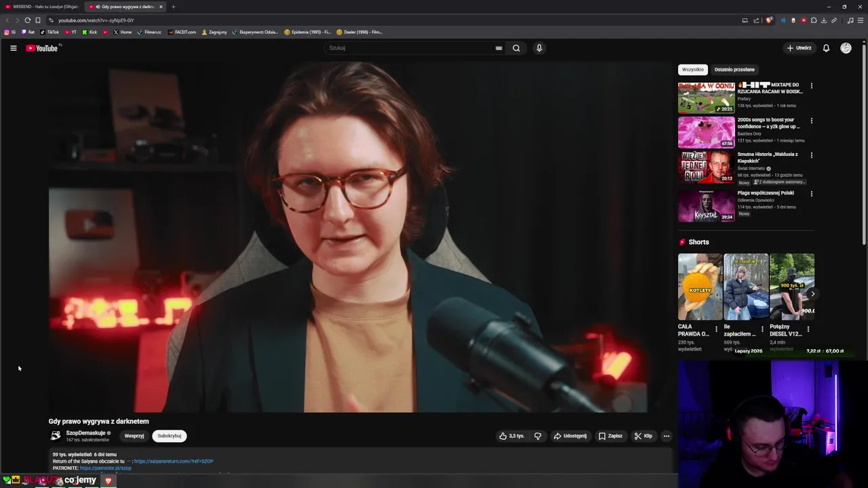Viewport: 868px width, 488px height.
Task: Click the Subskrybuj button
Action: pos(169,436)
